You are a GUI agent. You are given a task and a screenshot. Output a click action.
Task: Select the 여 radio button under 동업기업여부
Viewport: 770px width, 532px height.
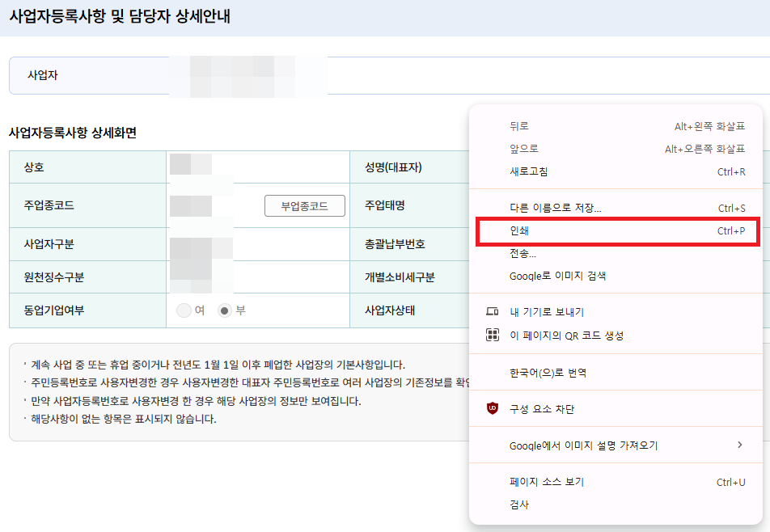(x=184, y=311)
